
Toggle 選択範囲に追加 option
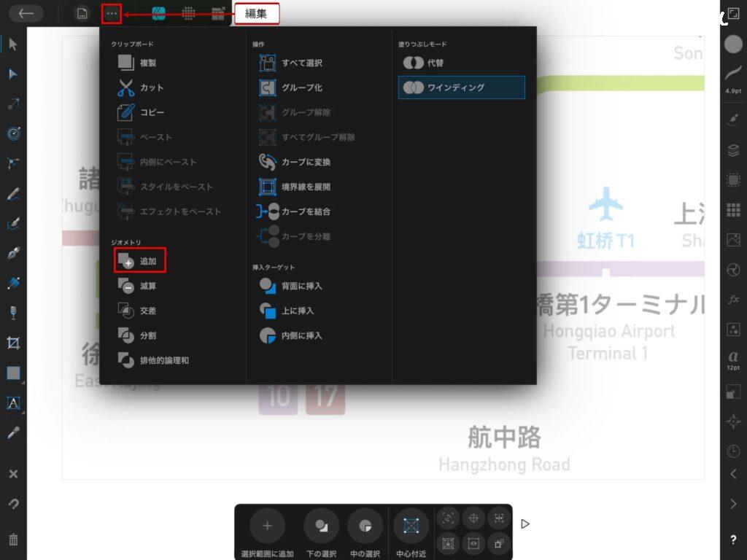[x=267, y=526]
